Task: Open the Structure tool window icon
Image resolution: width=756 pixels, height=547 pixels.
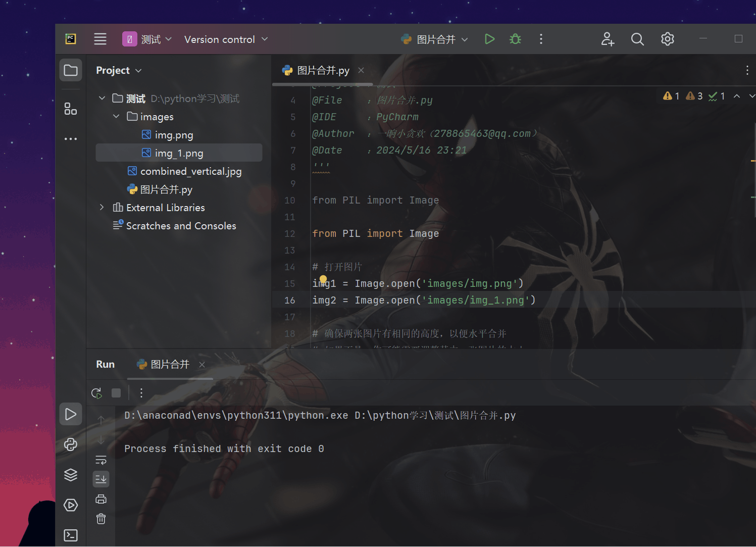Action: [x=71, y=109]
